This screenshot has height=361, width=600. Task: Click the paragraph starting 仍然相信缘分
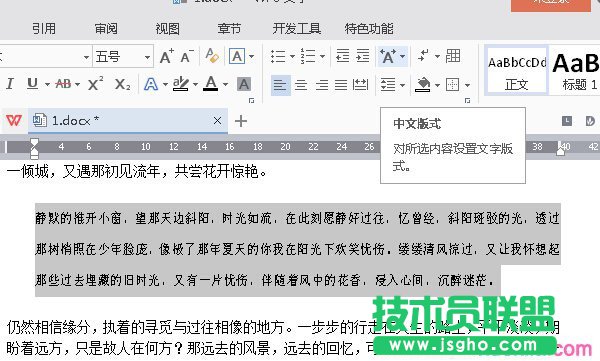coord(283,338)
